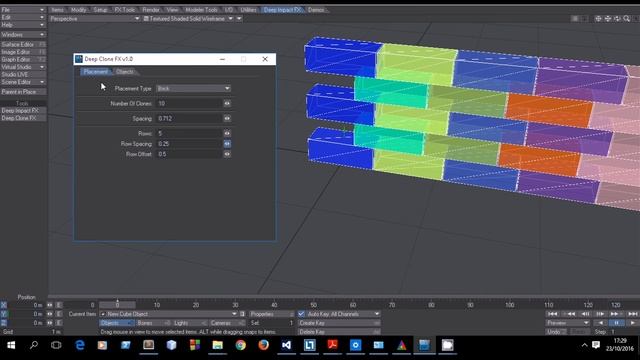Switch to the Objects tab in Deep Clone FX
640x360 pixels.
click(x=125, y=72)
